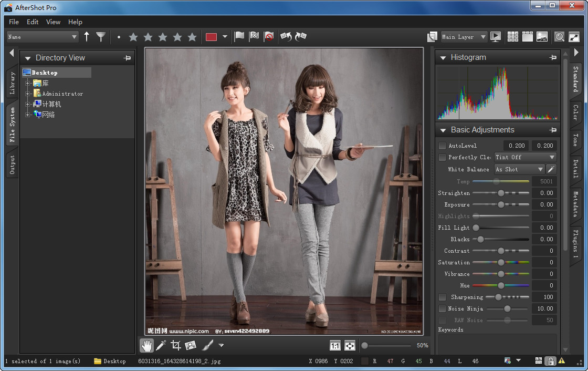Rotate image left with rotate icon
The image size is (588, 371).
[286, 37]
